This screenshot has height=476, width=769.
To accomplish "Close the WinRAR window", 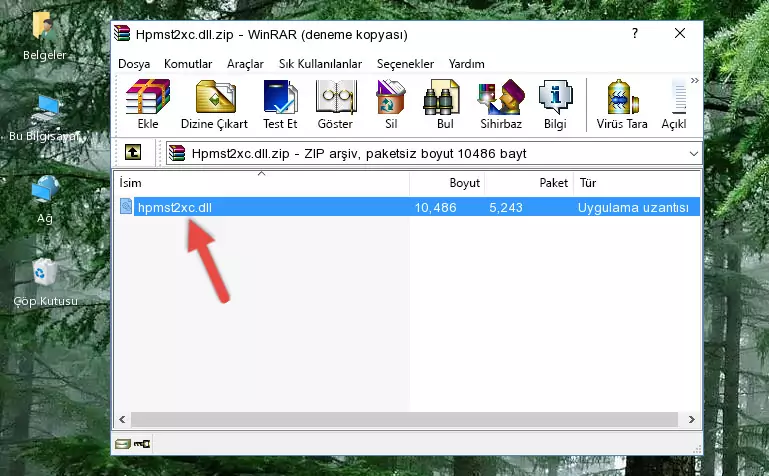I will (x=680, y=33).
